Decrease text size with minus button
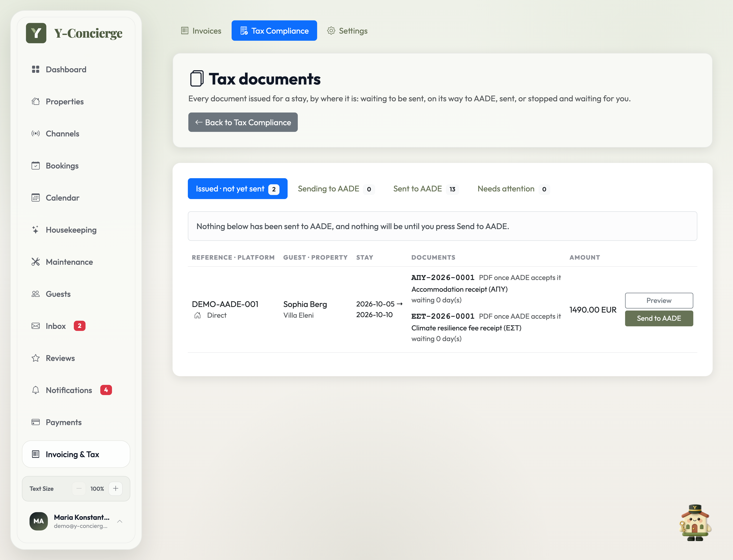This screenshot has width=733, height=560. click(79, 488)
